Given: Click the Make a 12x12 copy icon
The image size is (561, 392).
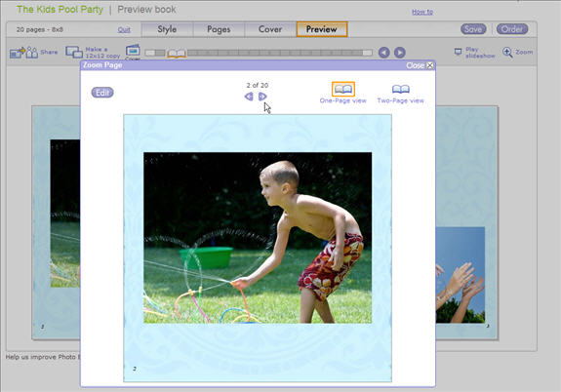Looking at the screenshot, I should point(74,53).
